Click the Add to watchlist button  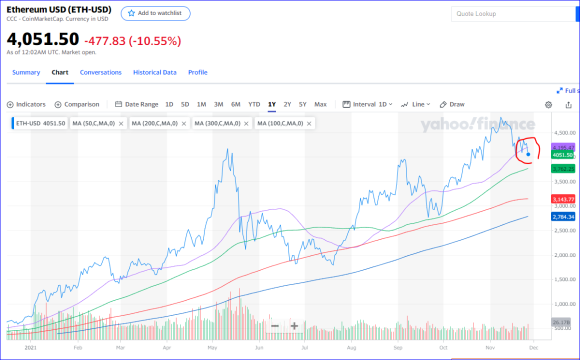[x=156, y=13]
